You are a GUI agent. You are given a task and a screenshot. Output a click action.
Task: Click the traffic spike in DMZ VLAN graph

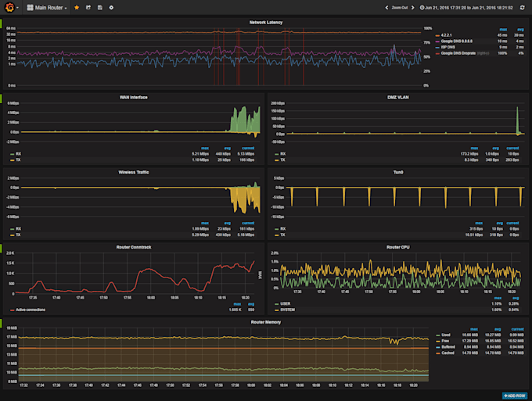517,119
